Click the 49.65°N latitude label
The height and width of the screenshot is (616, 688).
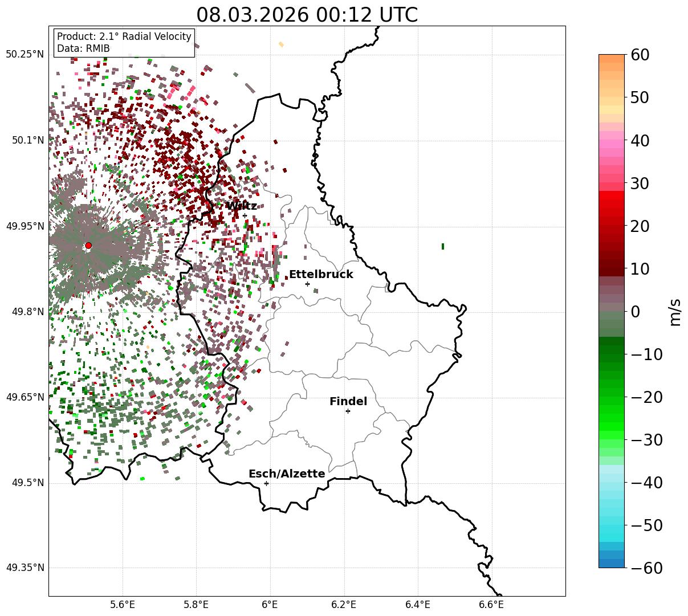(25, 397)
